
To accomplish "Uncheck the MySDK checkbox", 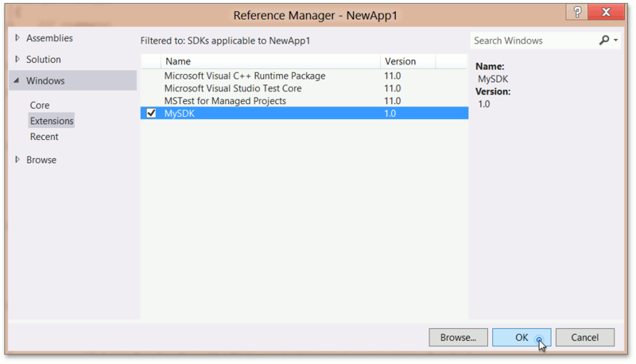I will point(151,113).
